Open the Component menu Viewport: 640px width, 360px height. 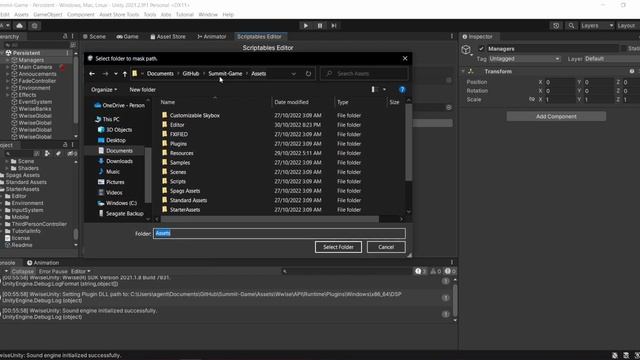(x=80, y=15)
